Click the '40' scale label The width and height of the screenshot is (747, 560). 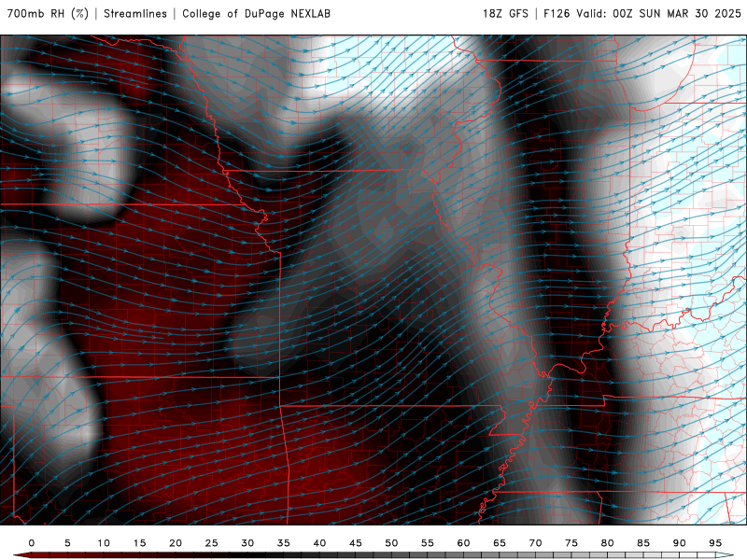tap(319, 543)
